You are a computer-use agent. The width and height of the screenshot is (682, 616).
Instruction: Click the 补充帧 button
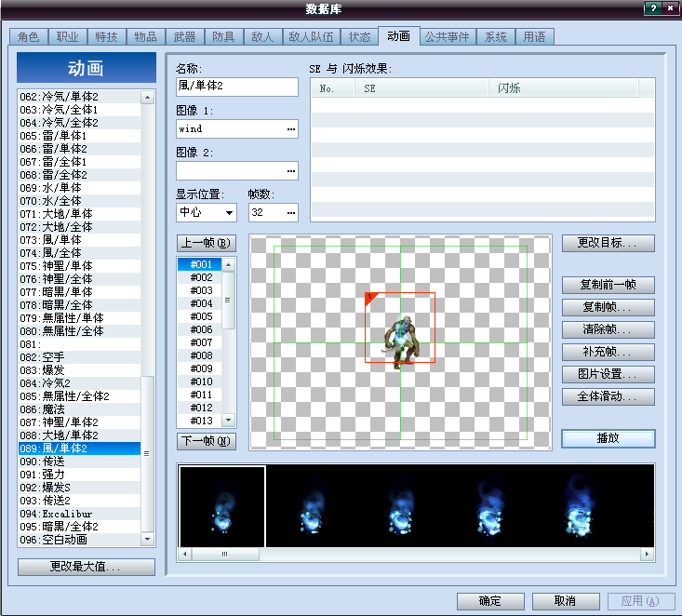click(608, 352)
